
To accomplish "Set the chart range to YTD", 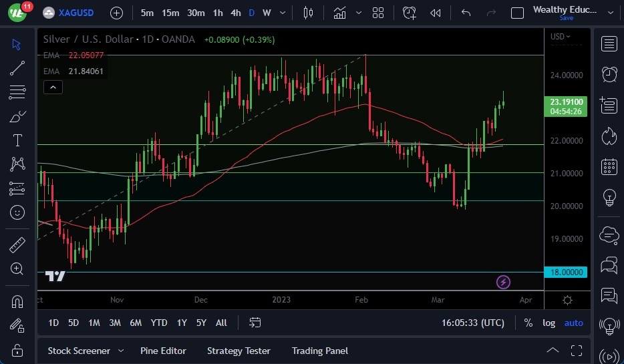I will (x=159, y=323).
